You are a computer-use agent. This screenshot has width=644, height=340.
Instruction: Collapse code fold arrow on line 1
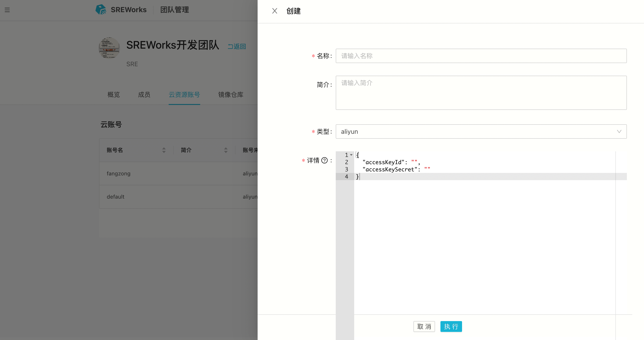point(351,155)
